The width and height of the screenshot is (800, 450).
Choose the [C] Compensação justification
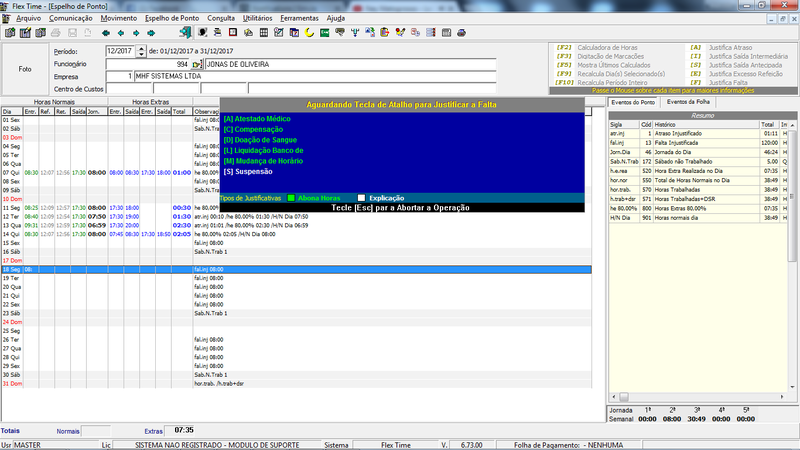coord(253,130)
